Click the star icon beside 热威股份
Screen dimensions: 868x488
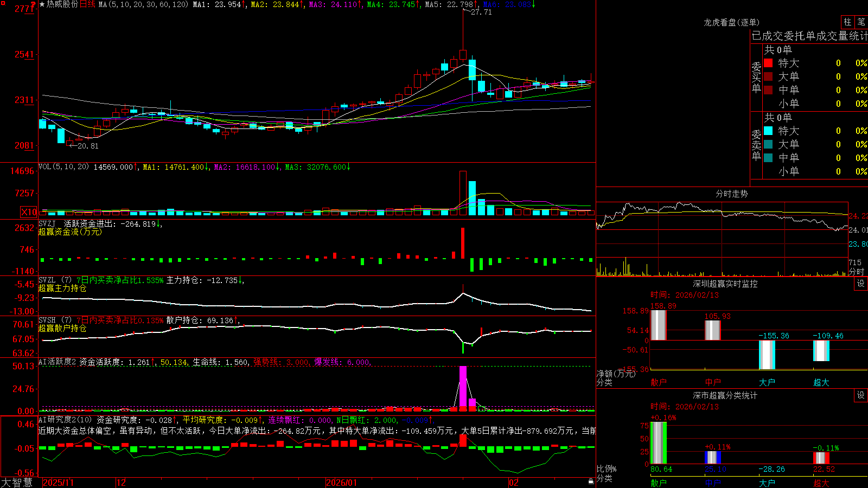[42, 4]
